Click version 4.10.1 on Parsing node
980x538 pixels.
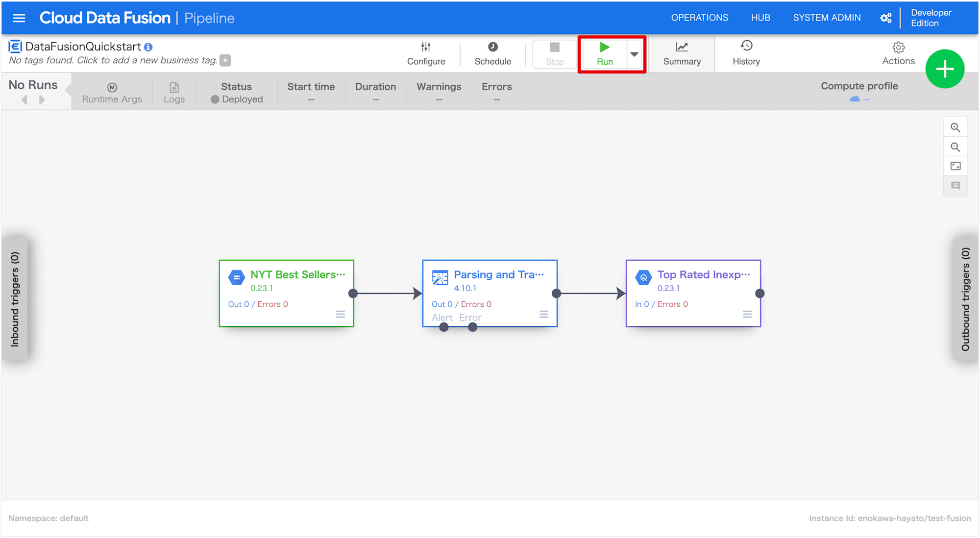[465, 288]
